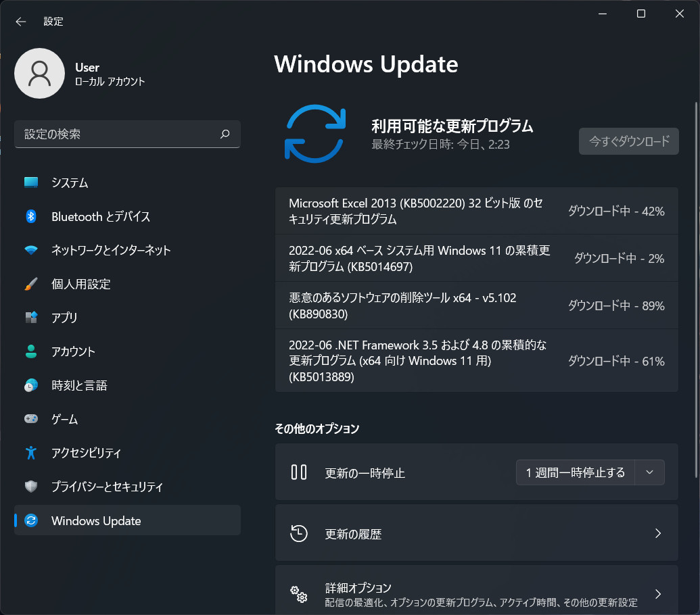Click the アプリ icon in sidebar

click(31, 318)
